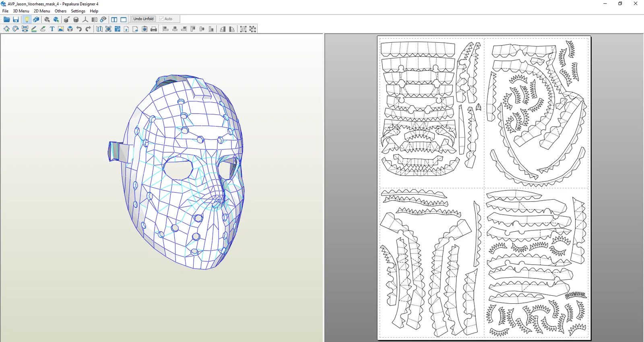Click the Pepakura Designer title bar icon
644x342 pixels.
pos(4,4)
